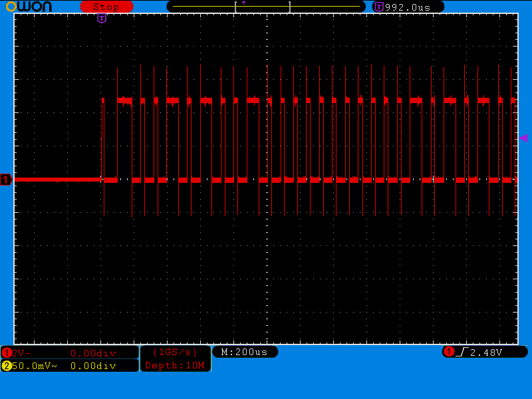Viewport: 532px width, 399px height.
Task: Click the trigger source channel 1 icon
Action: point(450,352)
